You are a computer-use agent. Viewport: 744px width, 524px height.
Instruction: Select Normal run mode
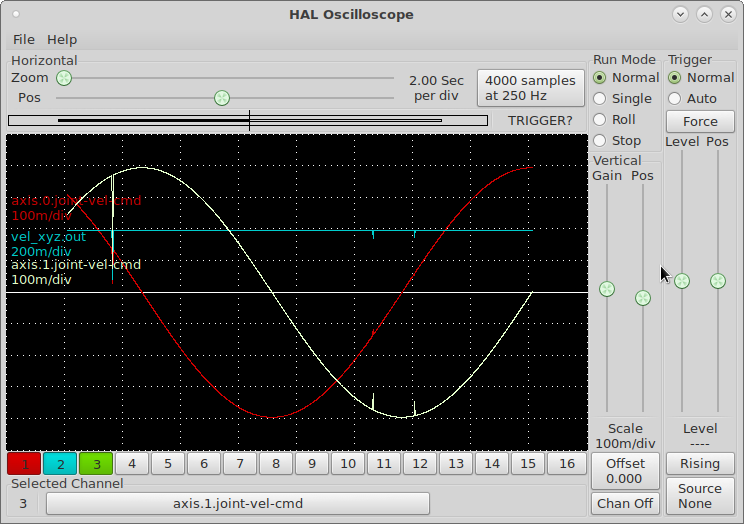[x=626, y=77]
